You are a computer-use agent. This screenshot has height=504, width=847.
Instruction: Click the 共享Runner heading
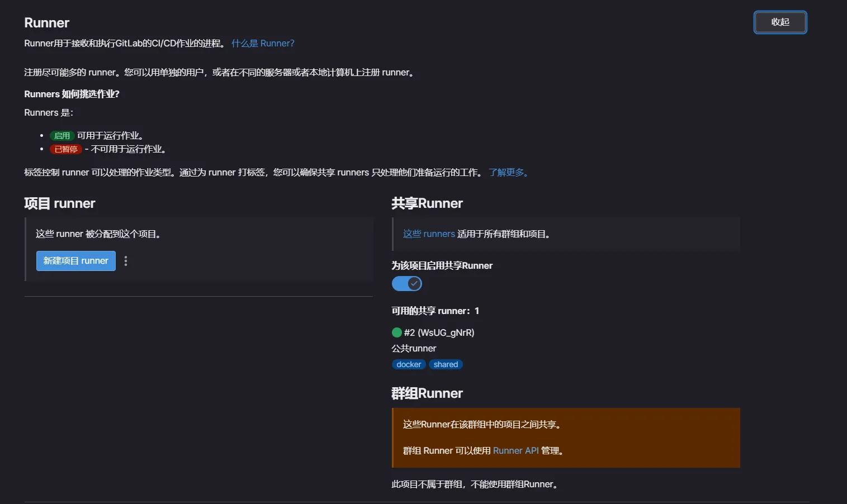pyautogui.click(x=427, y=203)
